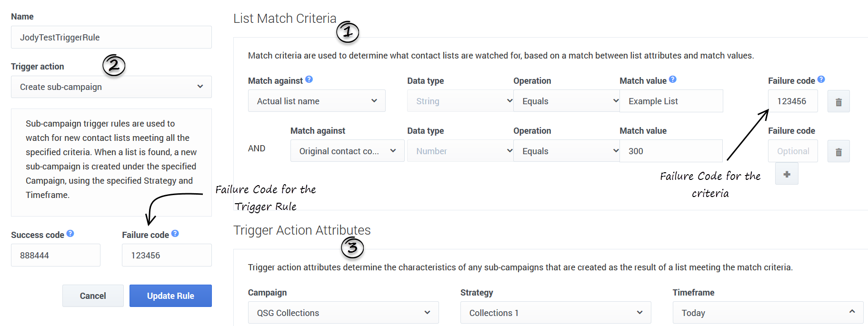
Task: Open the Today timeframe dropdown
Action: click(767, 313)
